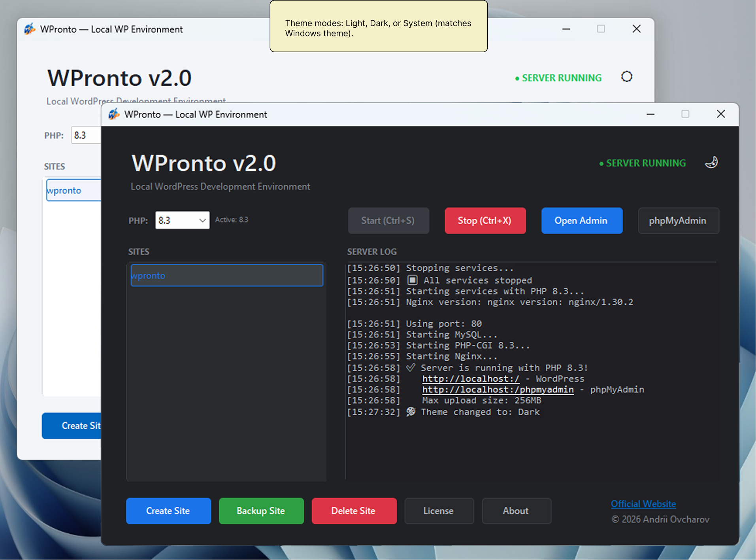Viewport: 756px width, 560px height.
Task: Click 'Theme changed to: Dark' log line
Action: pos(443,412)
